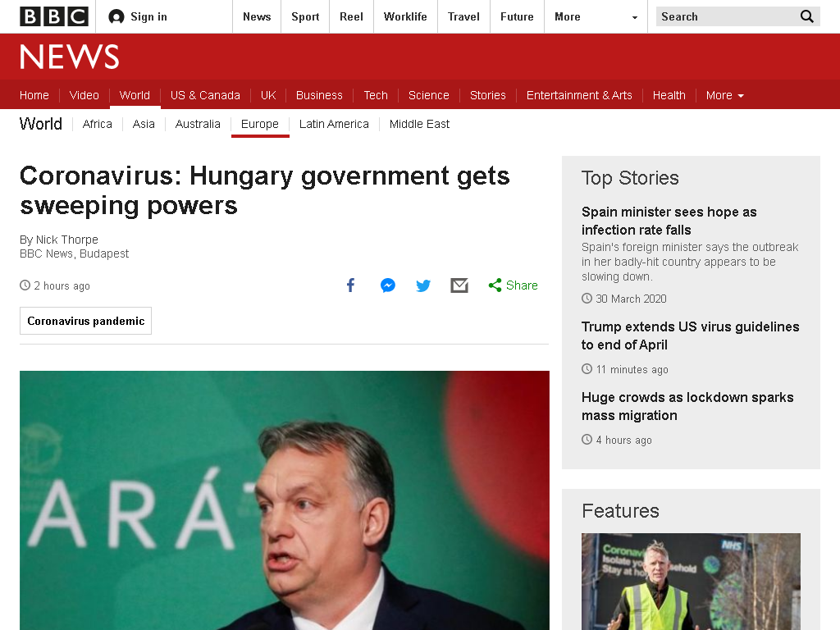
Task: Click the '11 minutes ago' story timestamp
Action: pos(632,370)
